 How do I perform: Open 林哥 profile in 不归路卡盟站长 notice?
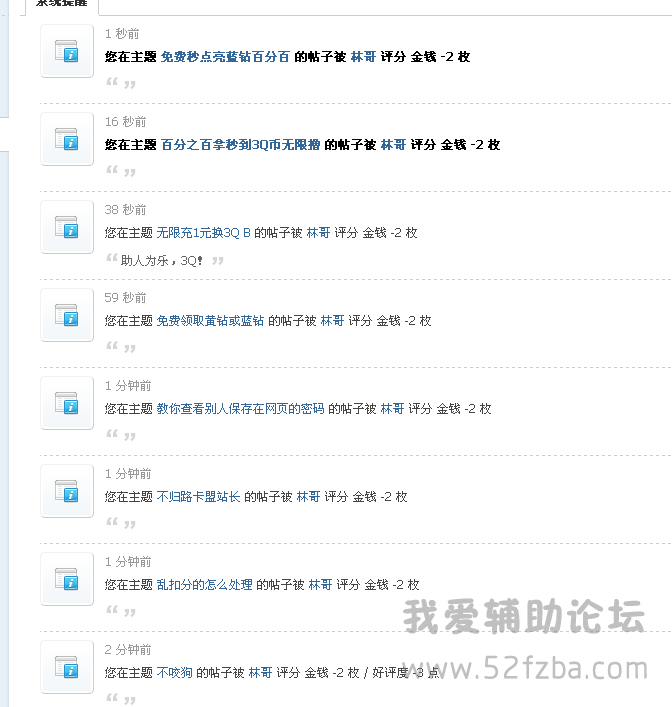click(x=308, y=496)
